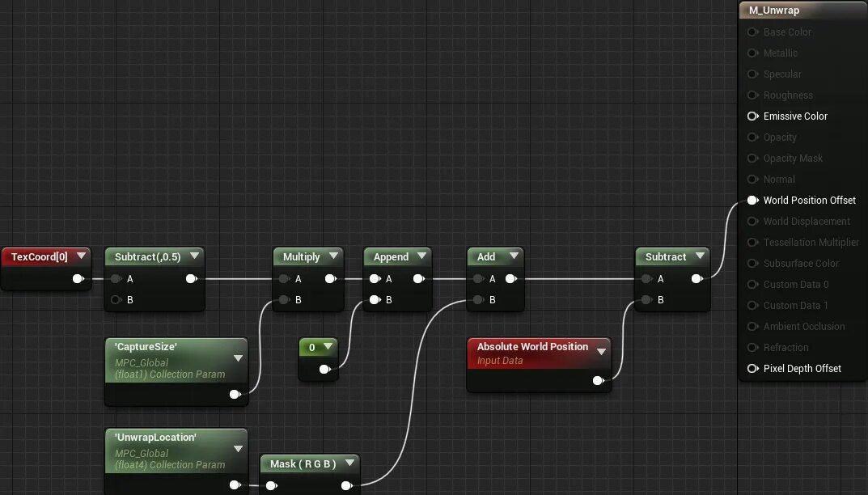Click the Tessellation Multiplier input pin
868x495 pixels.
pyautogui.click(x=753, y=243)
